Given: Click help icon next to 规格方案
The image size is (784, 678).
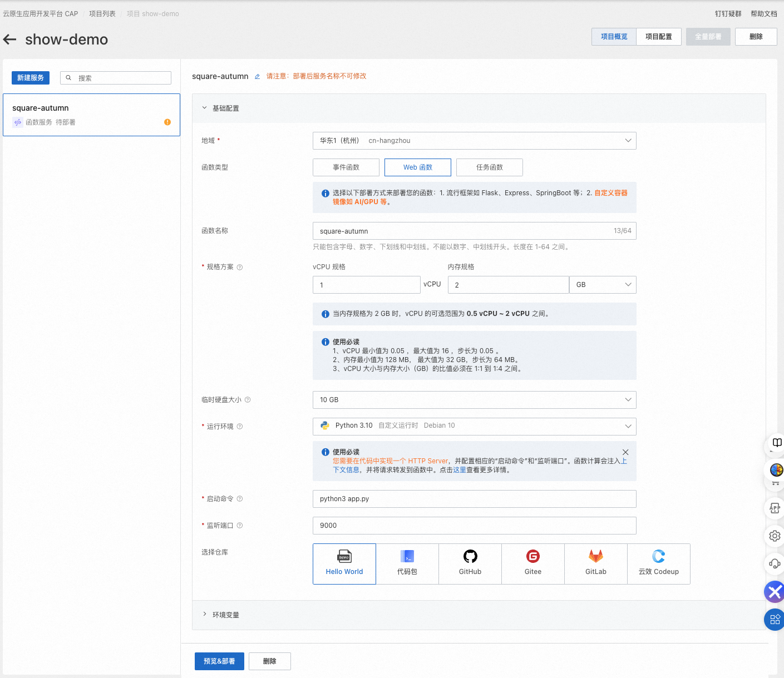Looking at the screenshot, I should [x=240, y=267].
